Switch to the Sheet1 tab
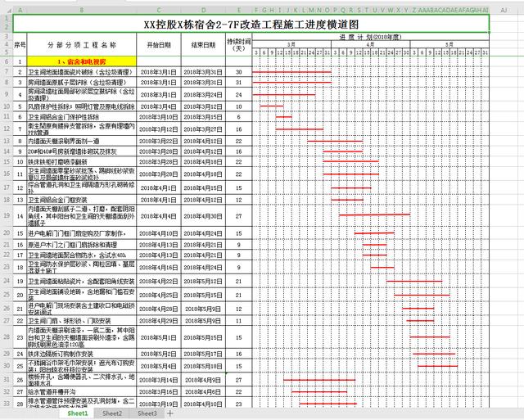524x420 pixels. click(78, 413)
